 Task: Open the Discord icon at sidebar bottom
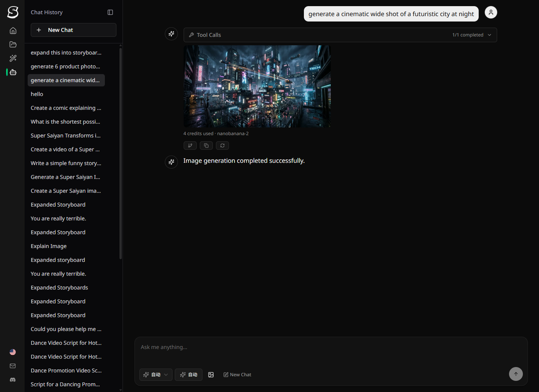point(13,380)
